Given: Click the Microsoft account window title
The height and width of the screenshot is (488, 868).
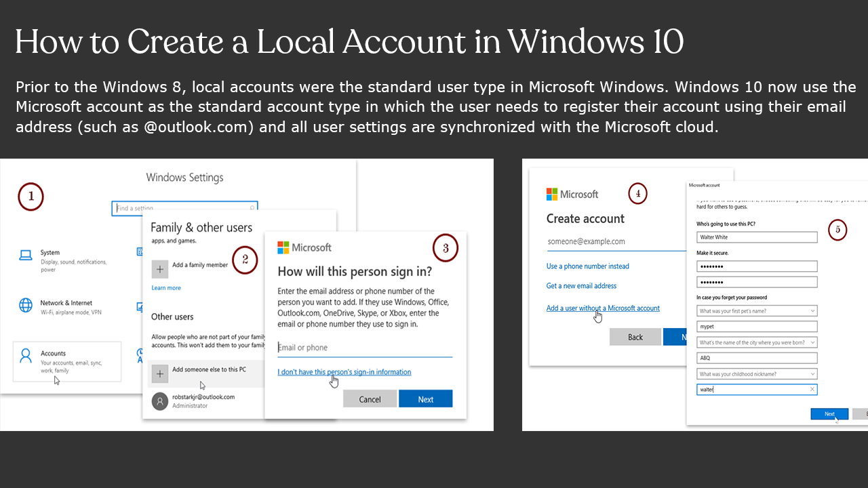Looking at the screenshot, I should [x=704, y=185].
